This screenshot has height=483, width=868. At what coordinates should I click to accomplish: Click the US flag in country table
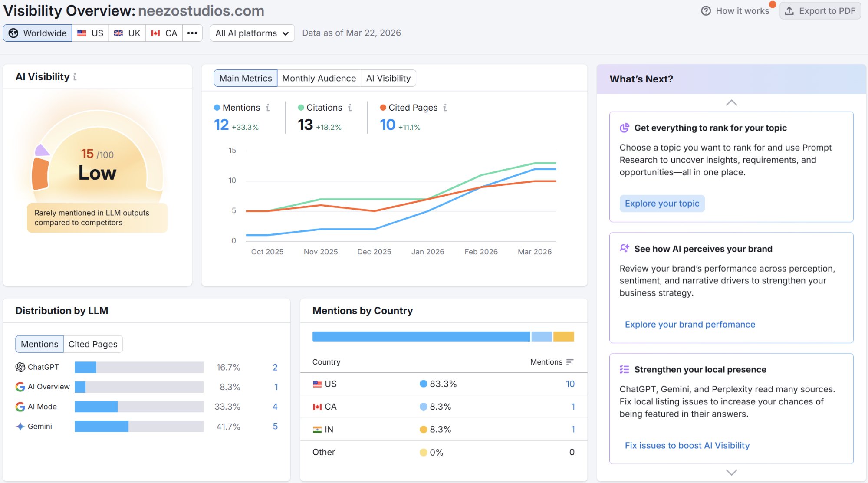pyautogui.click(x=317, y=384)
